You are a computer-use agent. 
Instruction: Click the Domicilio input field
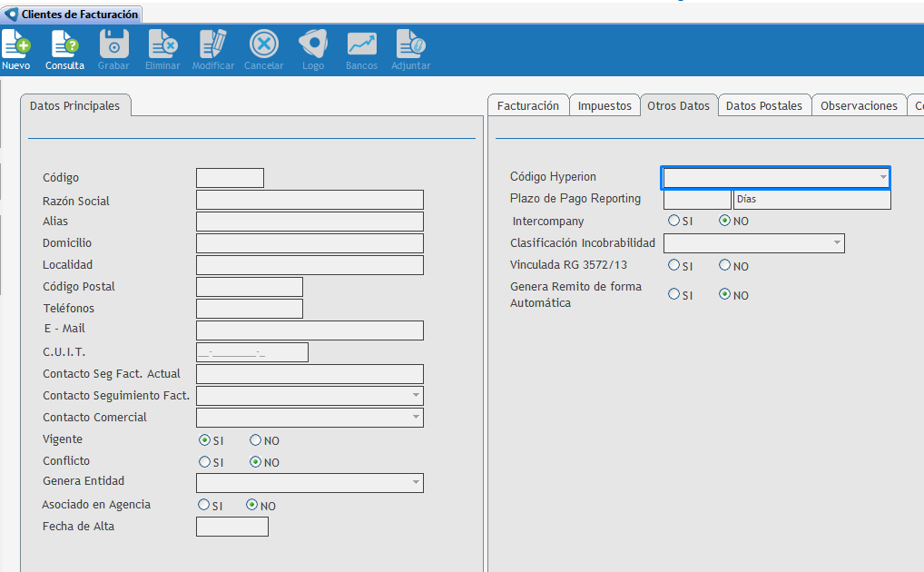[310, 243]
